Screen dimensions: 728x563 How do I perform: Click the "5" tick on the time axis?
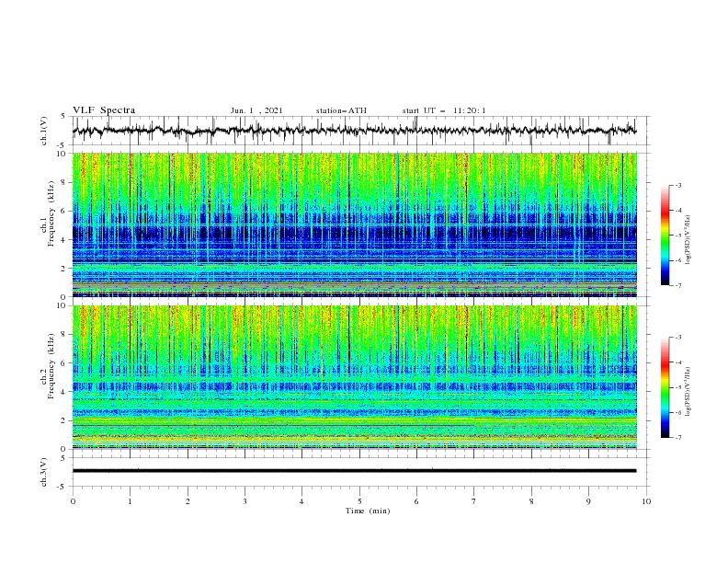[359, 501]
